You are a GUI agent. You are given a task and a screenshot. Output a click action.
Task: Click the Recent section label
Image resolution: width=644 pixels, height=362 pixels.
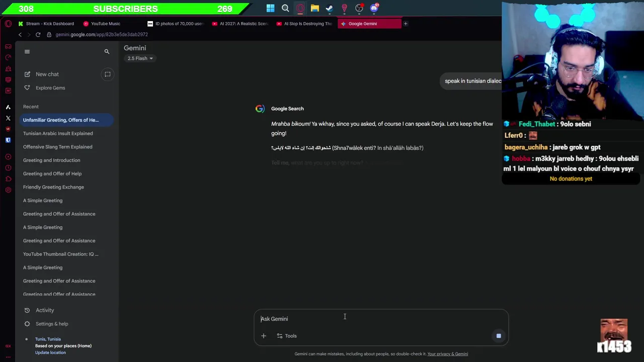pyautogui.click(x=31, y=107)
